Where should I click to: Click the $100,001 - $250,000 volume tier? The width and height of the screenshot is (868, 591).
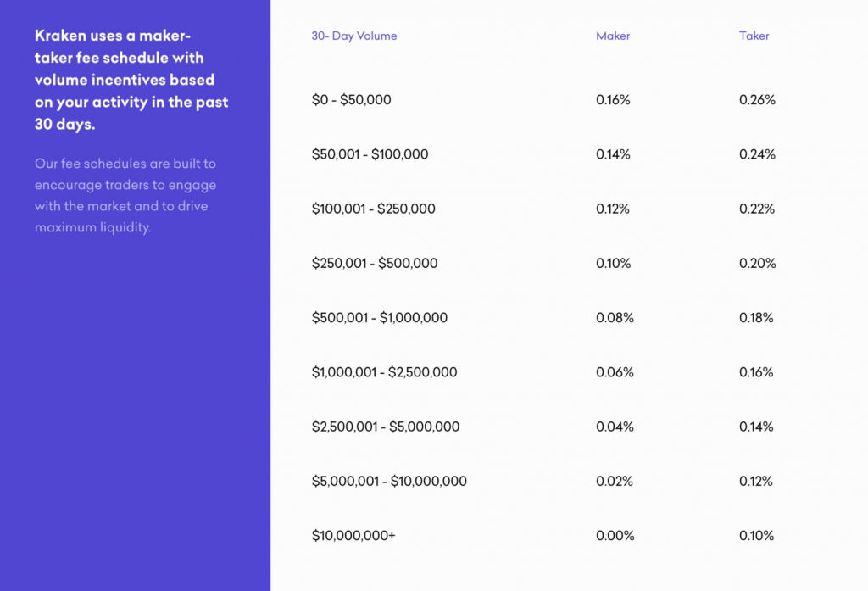(374, 209)
